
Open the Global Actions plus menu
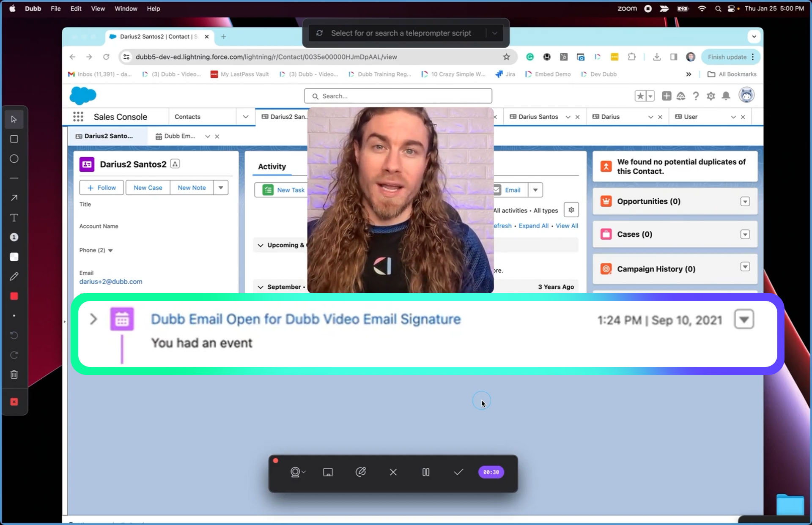667,96
